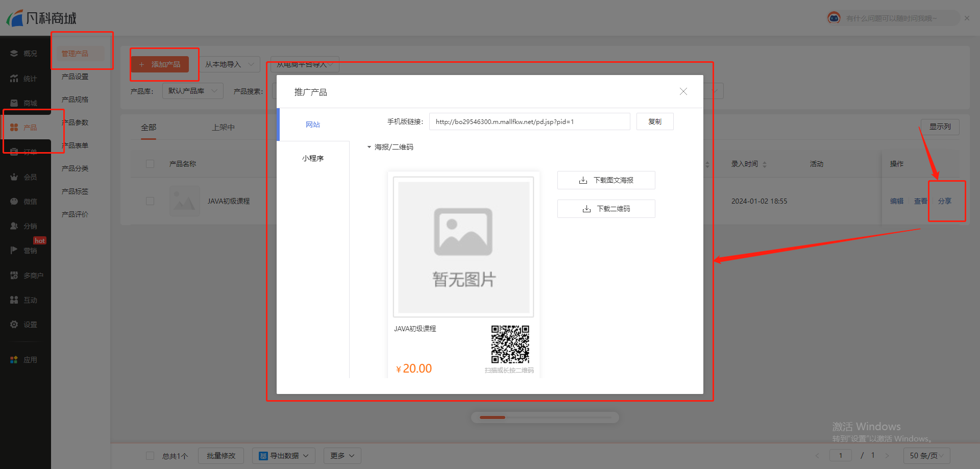Click 分享 link for JAVA初级课程
This screenshot has height=469, width=980.
tap(945, 201)
